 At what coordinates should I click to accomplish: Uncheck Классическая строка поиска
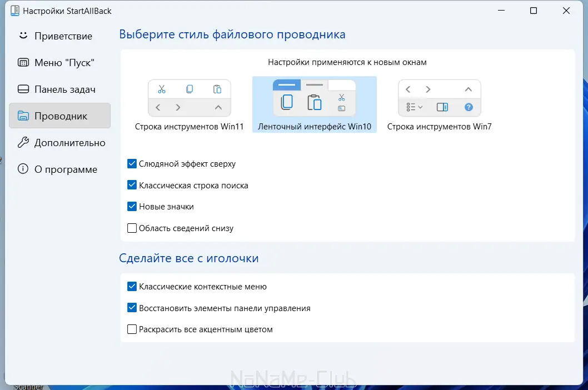point(132,185)
